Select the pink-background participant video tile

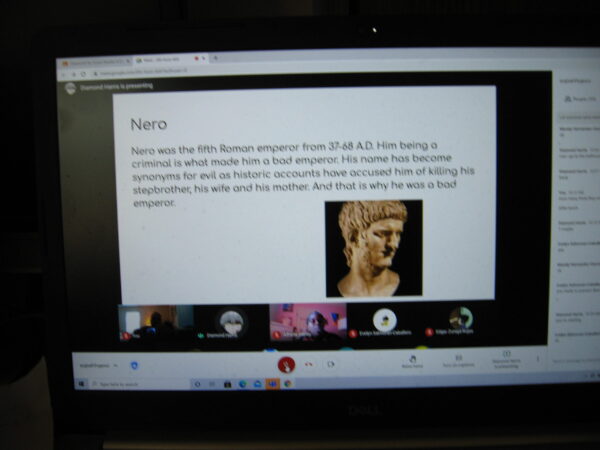[x=308, y=321]
